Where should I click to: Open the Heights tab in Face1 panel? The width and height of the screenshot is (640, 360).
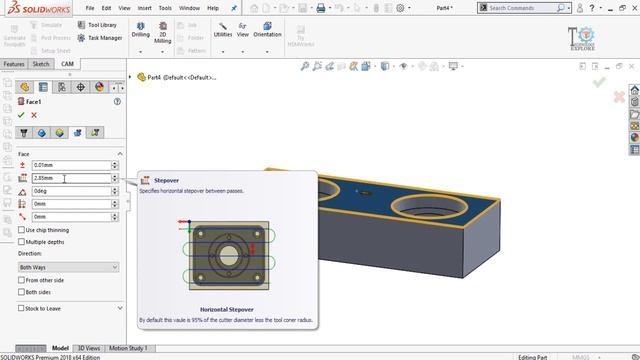pyautogui.click(x=60, y=133)
